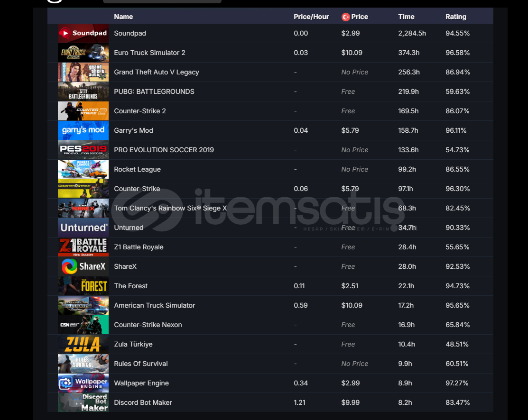Select the Z1 Battle Royale name

tap(139, 247)
